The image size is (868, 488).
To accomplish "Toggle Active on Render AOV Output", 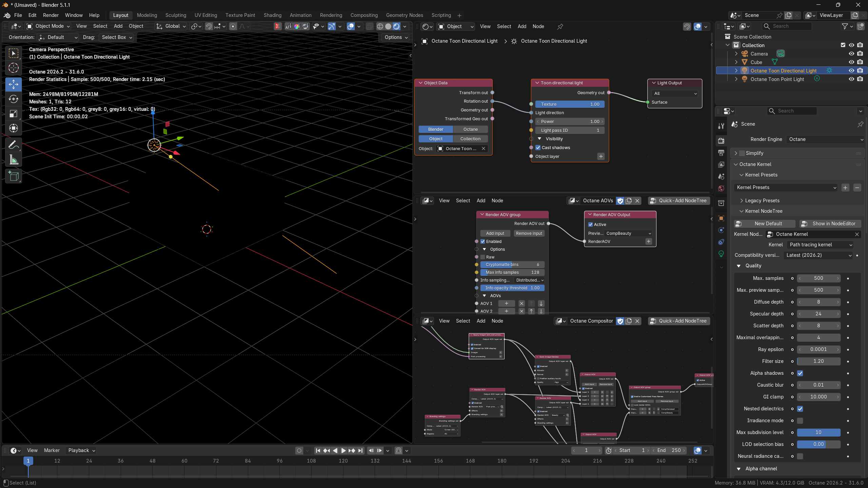I will pos(591,225).
